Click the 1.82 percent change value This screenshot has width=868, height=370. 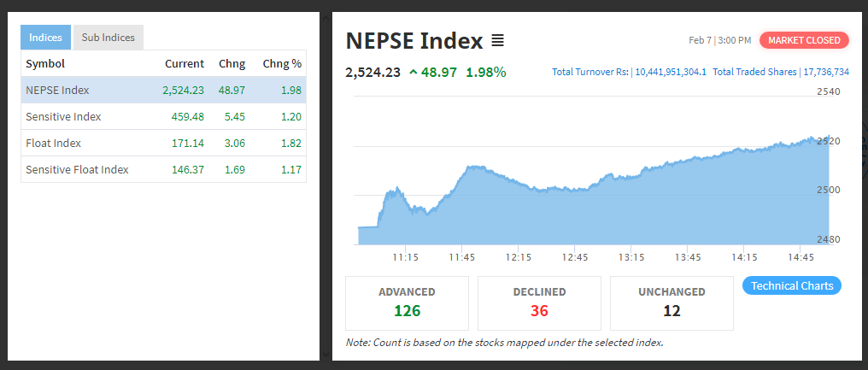[x=291, y=143]
